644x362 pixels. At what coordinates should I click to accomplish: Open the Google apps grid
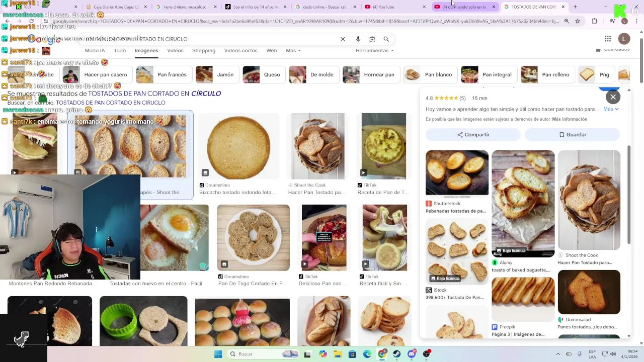(x=608, y=39)
